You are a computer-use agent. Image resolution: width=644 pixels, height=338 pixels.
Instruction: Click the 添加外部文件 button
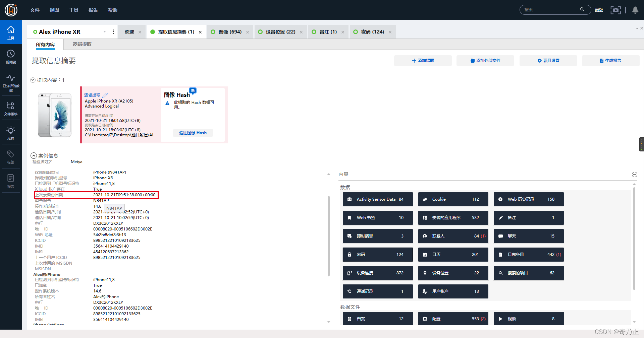pos(485,61)
